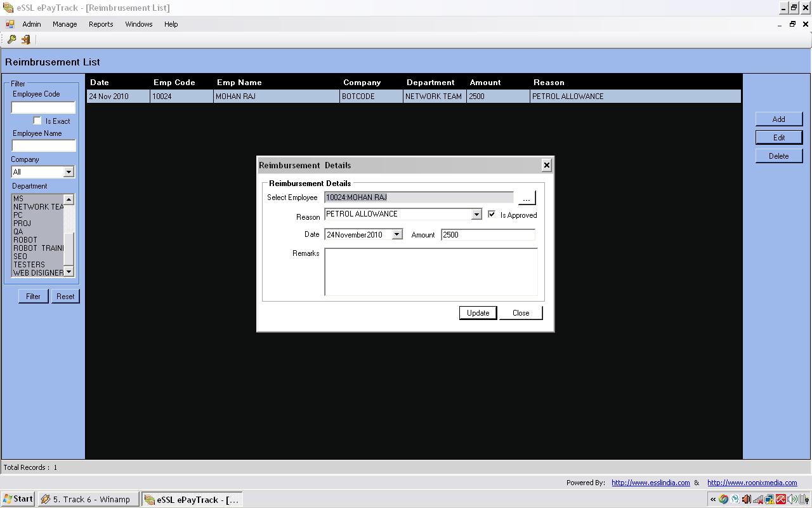Open the Manage menu

click(65, 24)
